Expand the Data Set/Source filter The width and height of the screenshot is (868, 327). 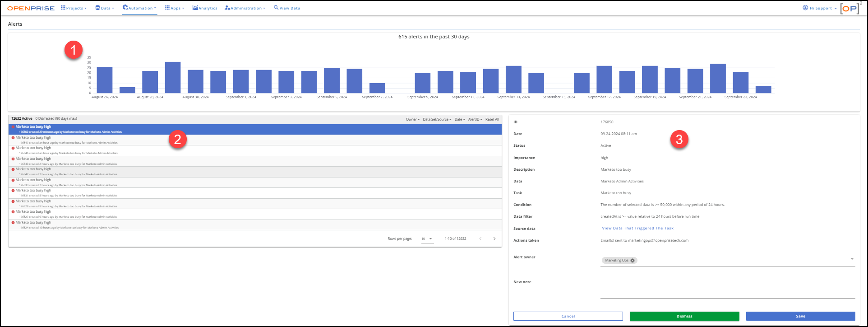437,119
